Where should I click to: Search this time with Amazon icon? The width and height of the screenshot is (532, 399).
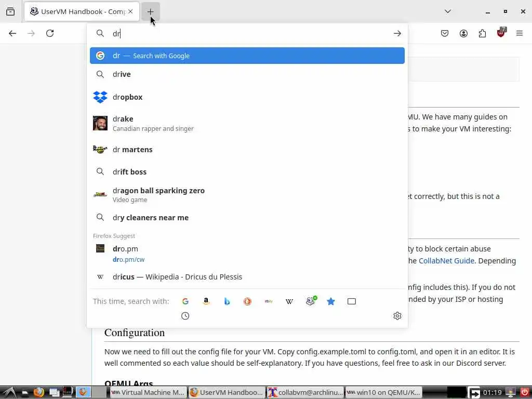pos(206,301)
